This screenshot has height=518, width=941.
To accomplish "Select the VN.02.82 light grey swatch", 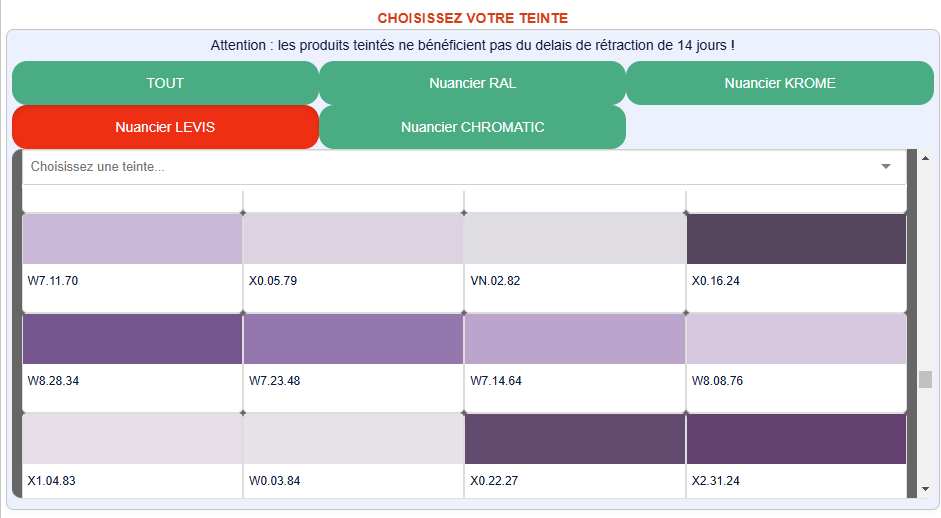I will click(x=575, y=239).
